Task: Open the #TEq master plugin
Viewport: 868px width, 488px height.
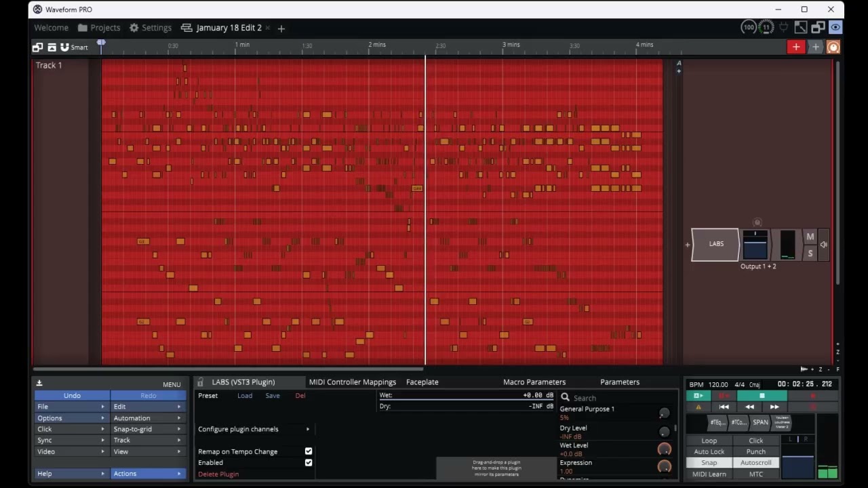Action: [717, 422]
